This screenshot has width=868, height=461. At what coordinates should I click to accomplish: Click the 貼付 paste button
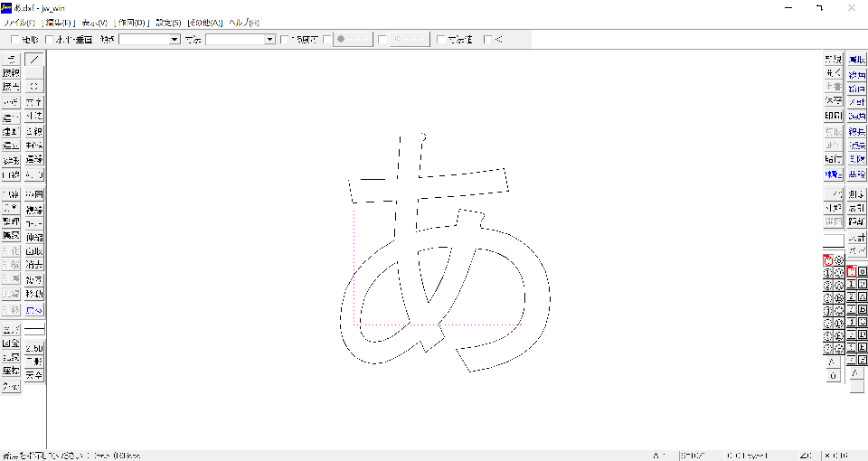click(833, 159)
